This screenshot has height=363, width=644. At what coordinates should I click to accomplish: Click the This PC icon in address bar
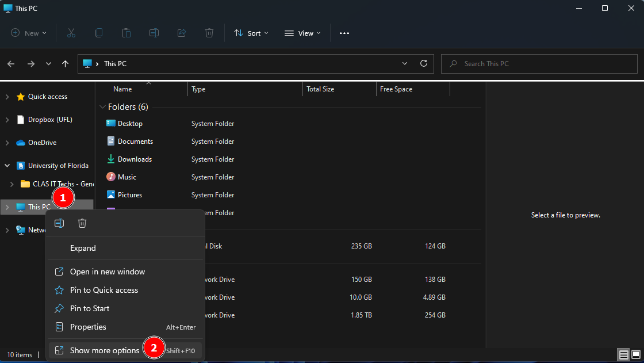(87, 64)
